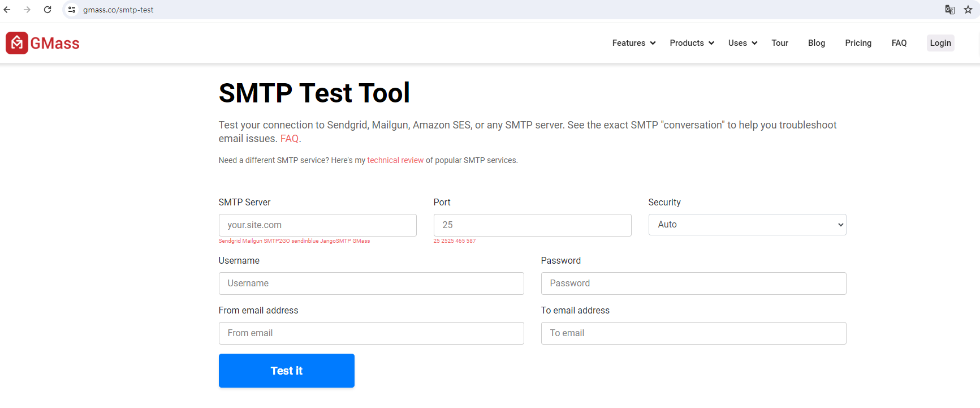Click the SMTP2GO preset link
This screenshot has height=408, width=980.
tap(277, 241)
